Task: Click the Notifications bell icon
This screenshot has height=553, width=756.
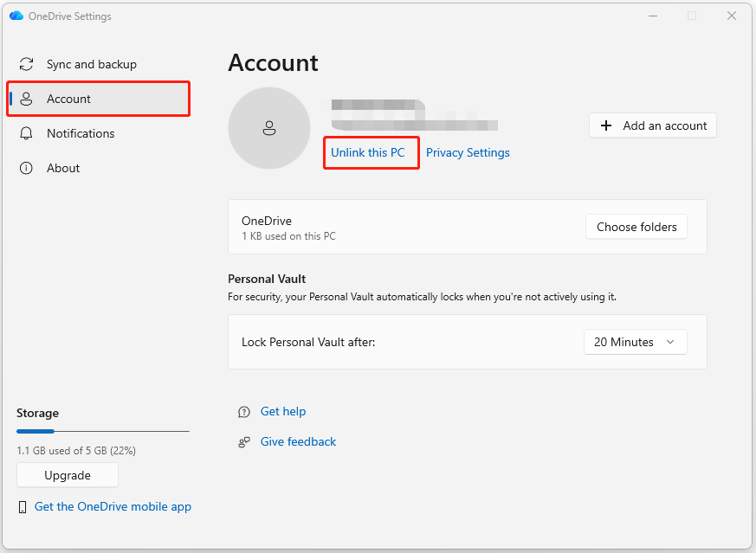Action: 25,133
